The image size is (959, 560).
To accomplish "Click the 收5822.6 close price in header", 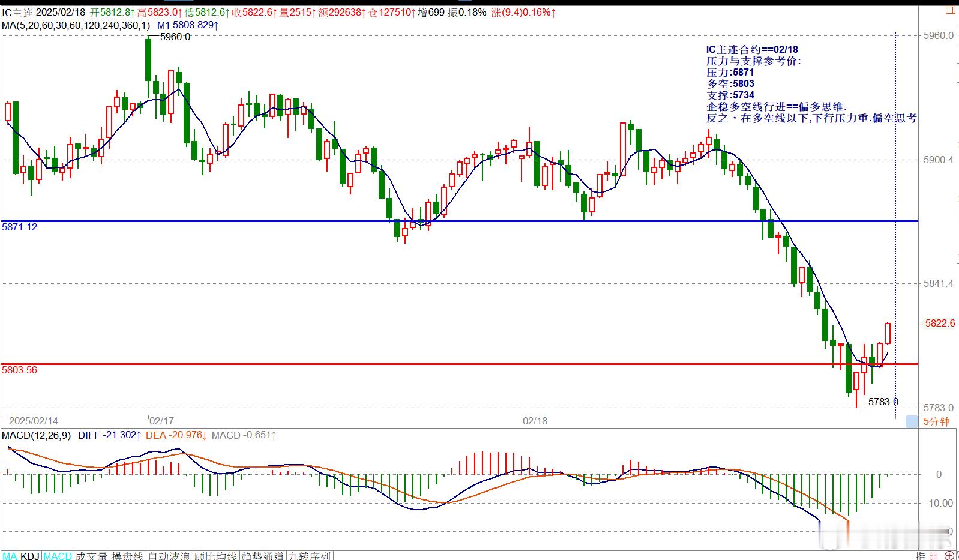I will point(254,12).
